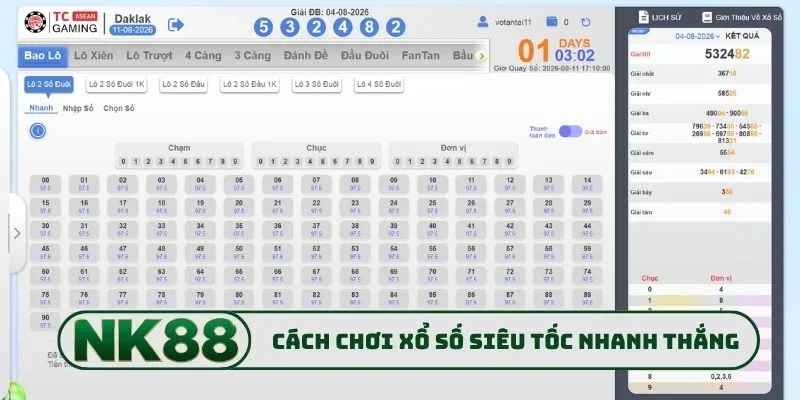The image size is (800, 400).
Task: Click the Daklak date badge 11-08-2026
Action: click(x=133, y=30)
